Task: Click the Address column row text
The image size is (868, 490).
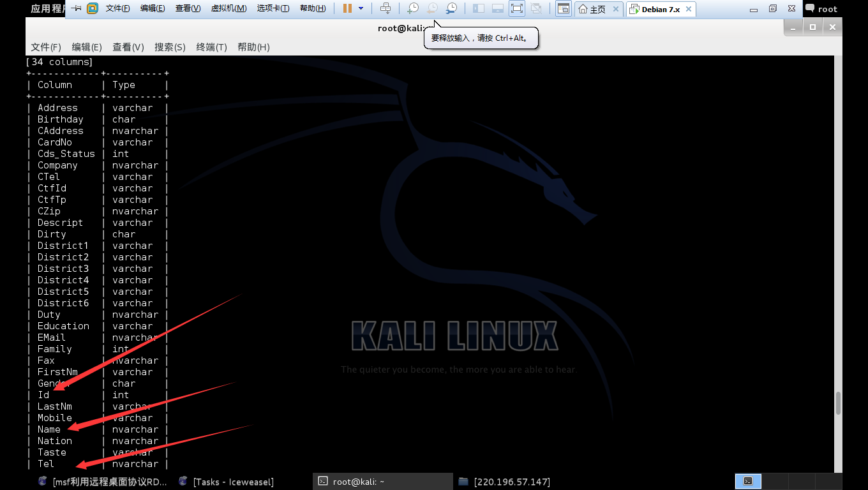Action: (x=57, y=108)
